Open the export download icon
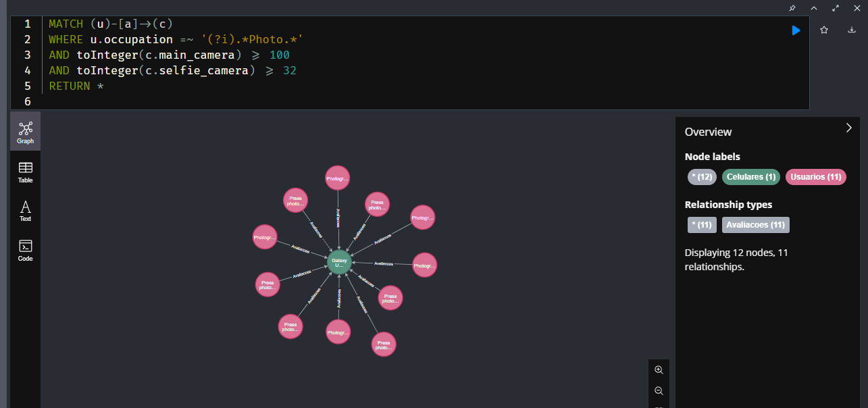 pyautogui.click(x=851, y=30)
